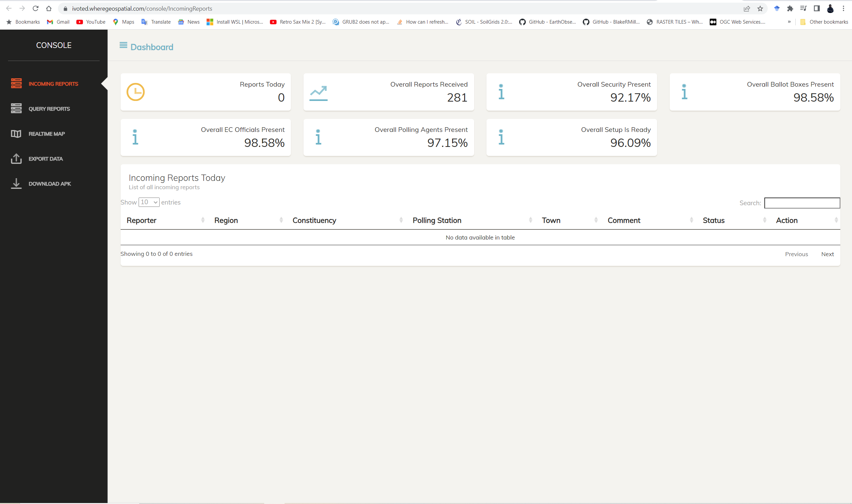The width and height of the screenshot is (852, 504).
Task: Bookmark this page with the star icon
Action: tap(760, 8)
